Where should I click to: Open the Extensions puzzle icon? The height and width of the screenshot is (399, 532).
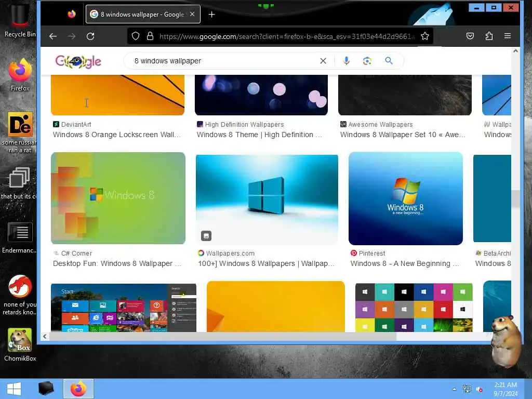click(x=489, y=36)
